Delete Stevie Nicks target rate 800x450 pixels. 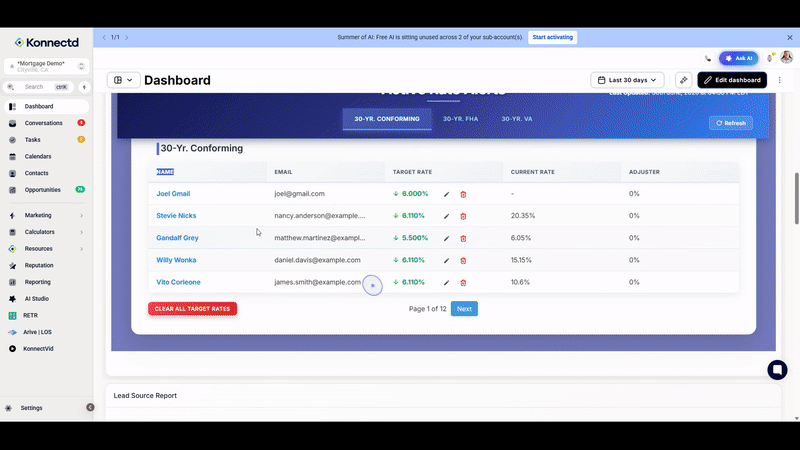pyautogui.click(x=463, y=216)
